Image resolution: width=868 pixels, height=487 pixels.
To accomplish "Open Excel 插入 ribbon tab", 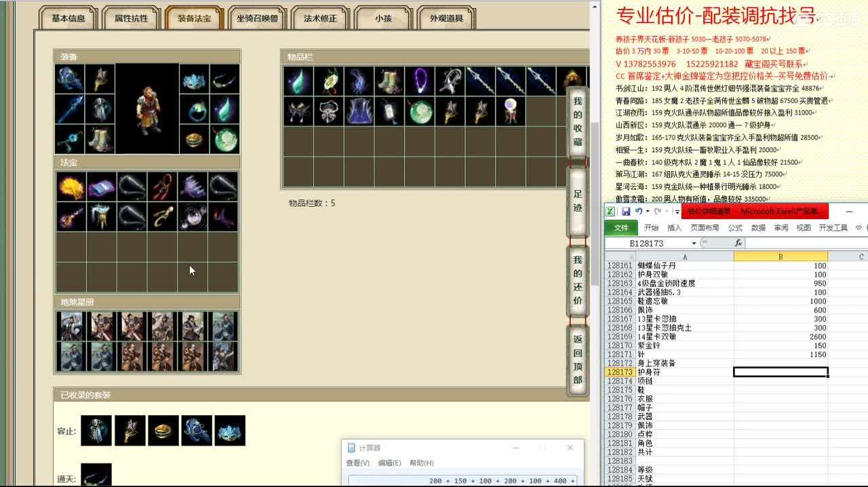I will 675,228.
